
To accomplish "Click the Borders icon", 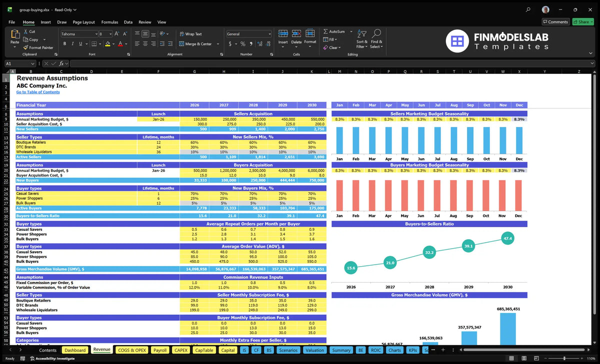I will [x=93, y=44].
